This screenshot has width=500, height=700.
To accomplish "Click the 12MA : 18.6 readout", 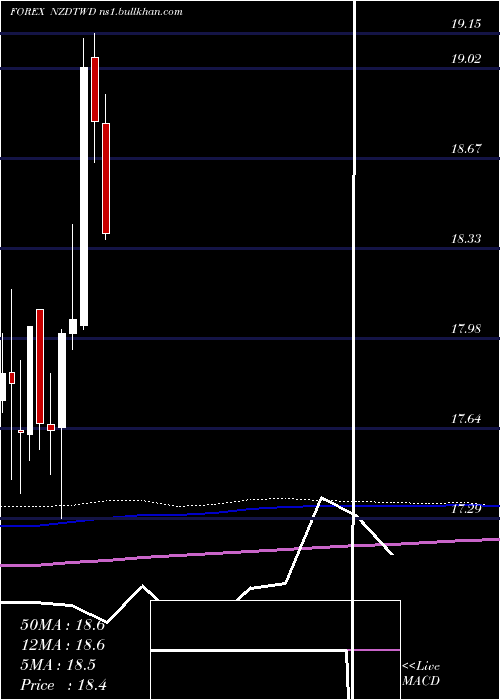I will (x=62, y=645).
